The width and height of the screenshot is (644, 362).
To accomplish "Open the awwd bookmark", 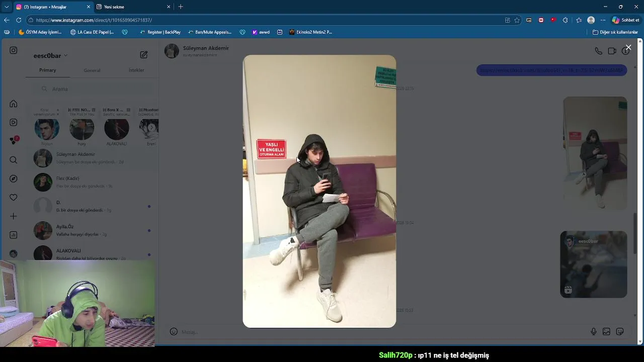I will (x=261, y=32).
